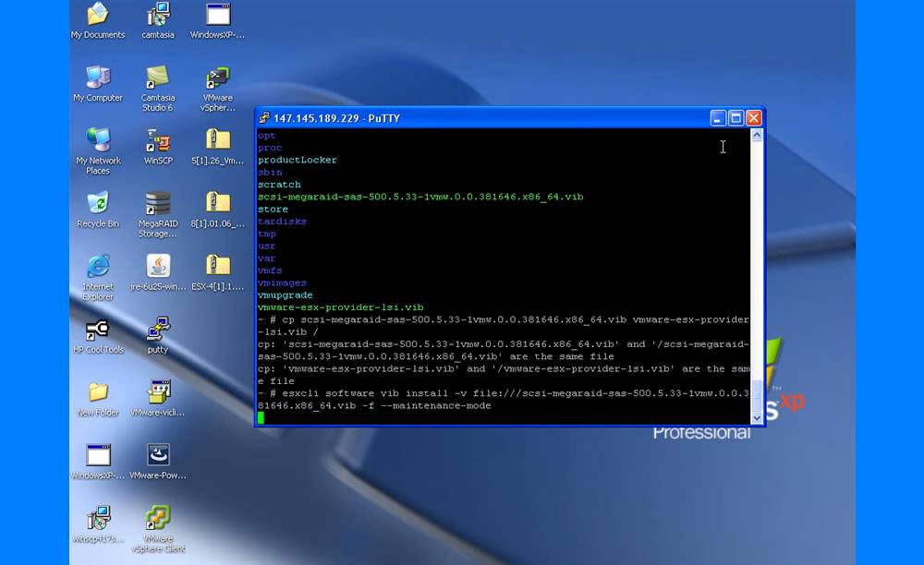This screenshot has height=565, width=924.
Task: Select WindowsXP icon in top row
Action: click(217, 20)
